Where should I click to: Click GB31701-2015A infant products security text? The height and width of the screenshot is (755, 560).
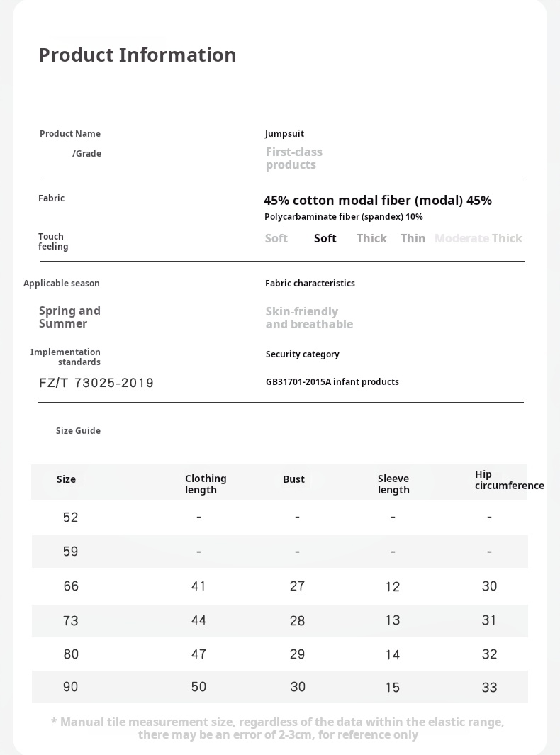(x=332, y=382)
